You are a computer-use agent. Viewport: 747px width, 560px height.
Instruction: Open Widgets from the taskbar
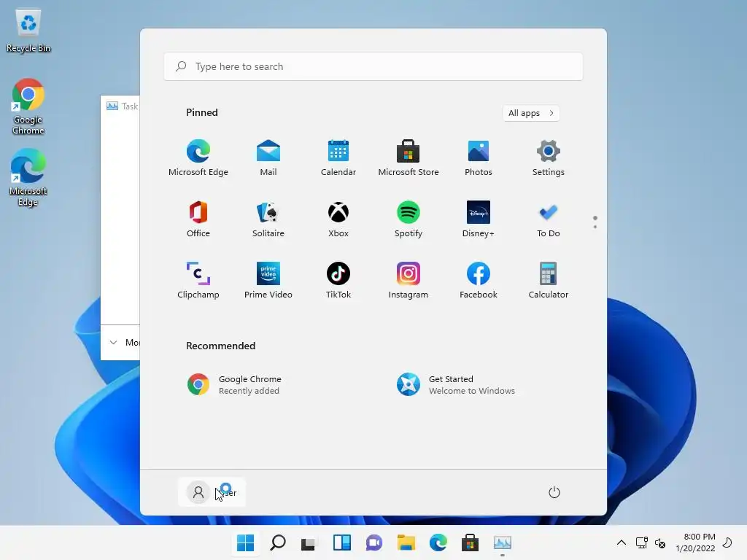pyautogui.click(x=342, y=542)
